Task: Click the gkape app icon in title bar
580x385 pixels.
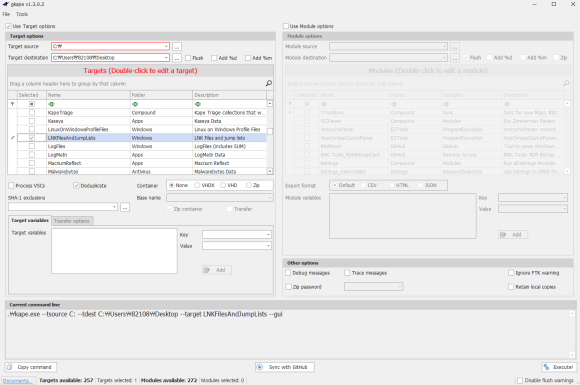Action: [6, 4]
